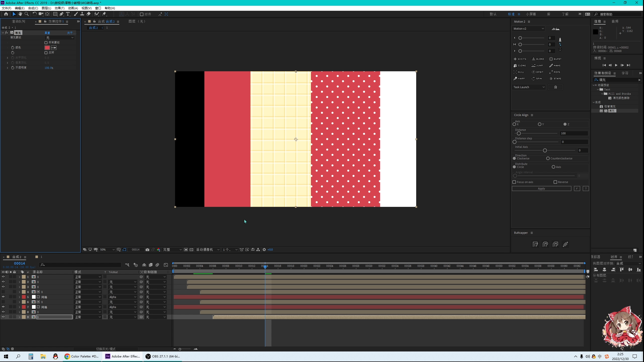Screen dimensions: 644x362
Task: Open the Task Launch dropdown
Action: pos(529,87)
